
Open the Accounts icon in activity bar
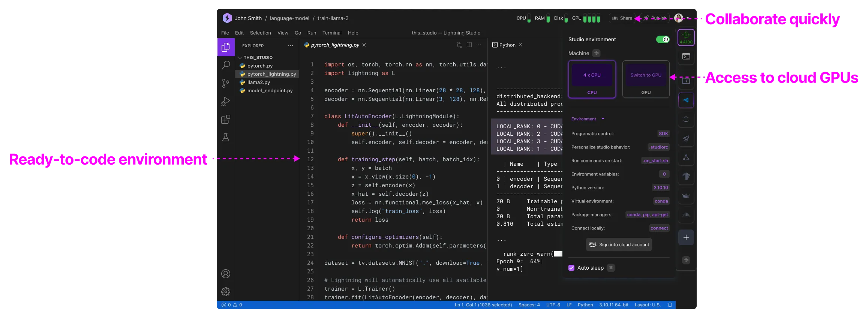coord(226,274)
